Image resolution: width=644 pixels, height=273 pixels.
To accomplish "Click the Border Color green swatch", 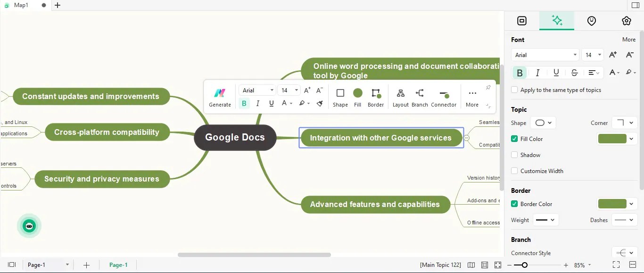I will point(612,204).
